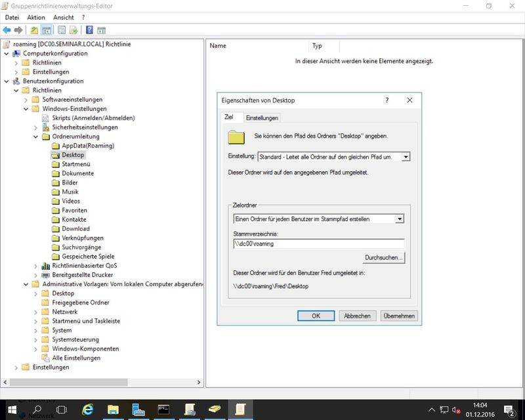This screenshot has height=420, width=525.
Task: Click the Durchsuchen... button
Action: tap(384, 258)
